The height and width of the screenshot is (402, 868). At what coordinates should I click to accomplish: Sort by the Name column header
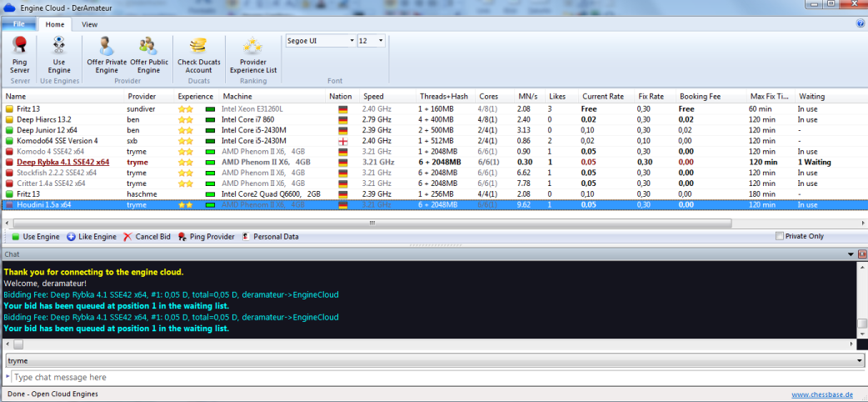(x=62, y=97)
